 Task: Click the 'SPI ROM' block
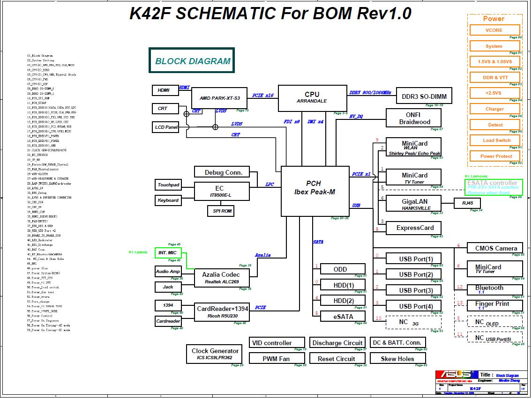(221, 211)
